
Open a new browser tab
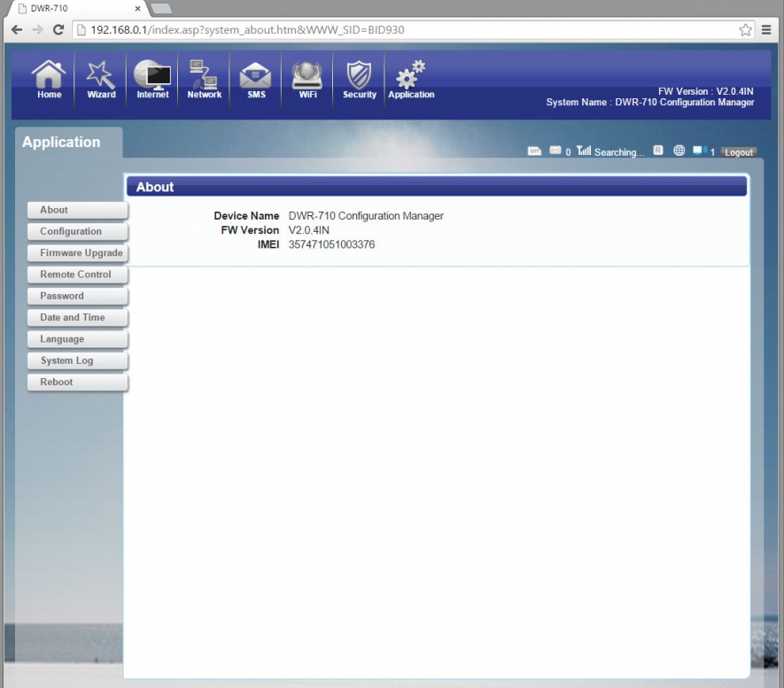tap(161, 8)
